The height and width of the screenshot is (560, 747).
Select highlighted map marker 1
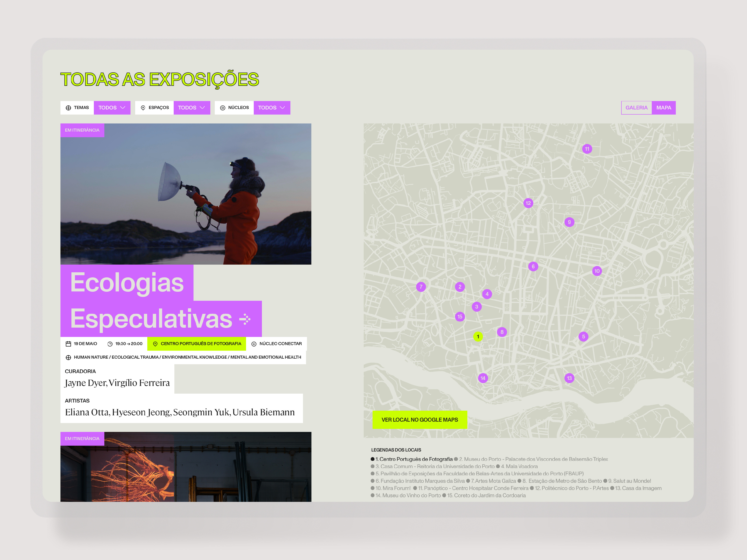478,336
